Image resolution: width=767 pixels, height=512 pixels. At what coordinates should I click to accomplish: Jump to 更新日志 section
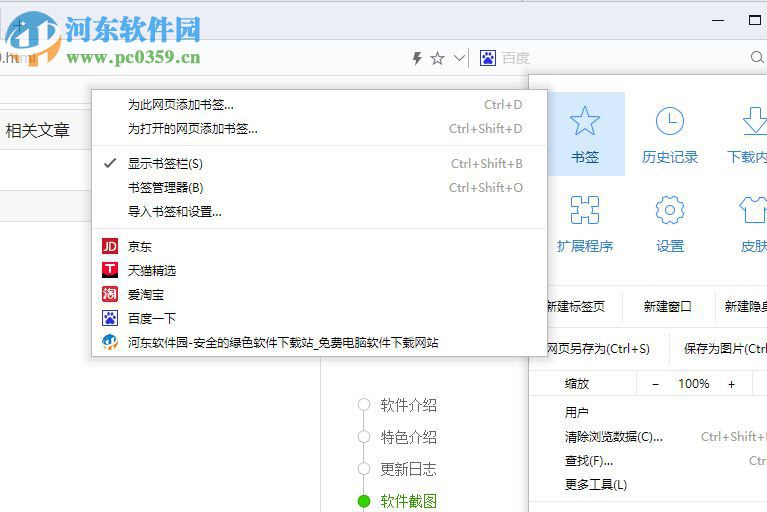(408, 469)
